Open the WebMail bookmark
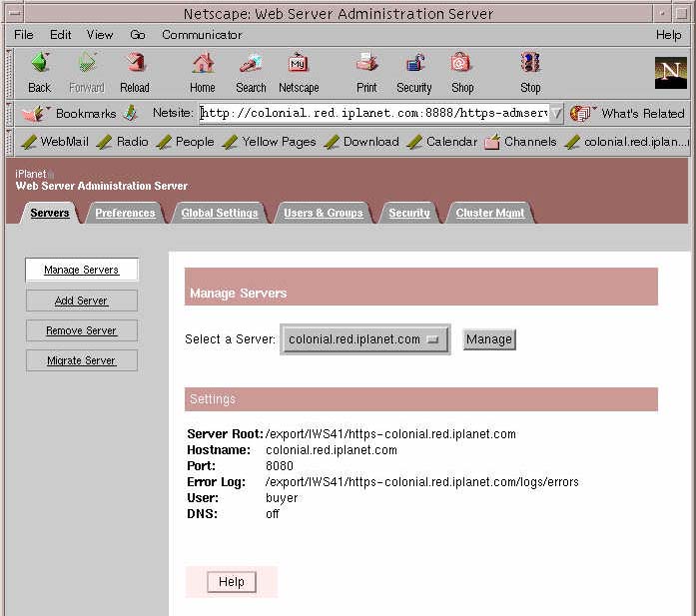This screenshot has width=696, height=616. (x=55, y=142)
